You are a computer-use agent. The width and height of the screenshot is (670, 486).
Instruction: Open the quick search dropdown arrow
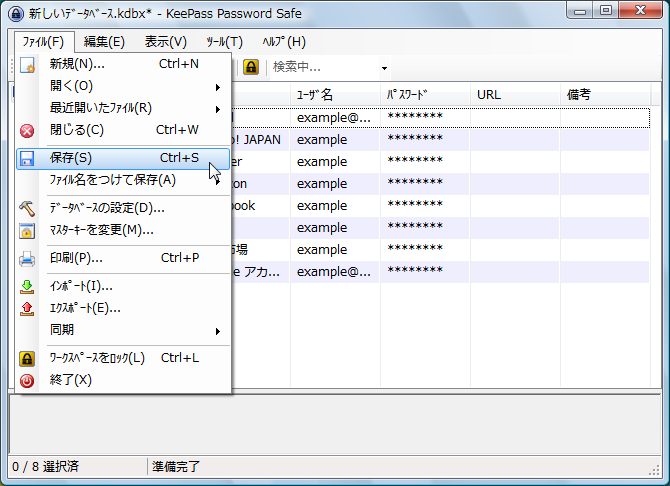click(x=384, y=68)
